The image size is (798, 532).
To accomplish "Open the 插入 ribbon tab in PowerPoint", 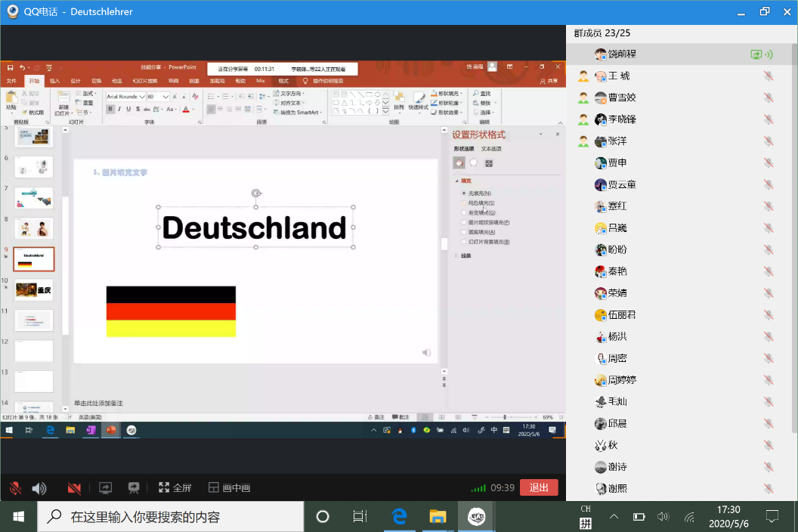I will coord(54,81).
